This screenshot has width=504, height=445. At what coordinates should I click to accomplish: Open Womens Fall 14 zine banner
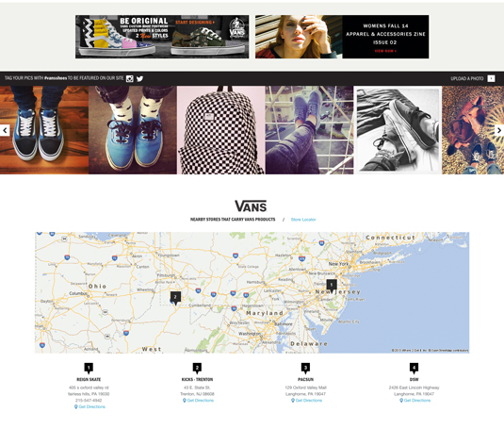point(342,37)
